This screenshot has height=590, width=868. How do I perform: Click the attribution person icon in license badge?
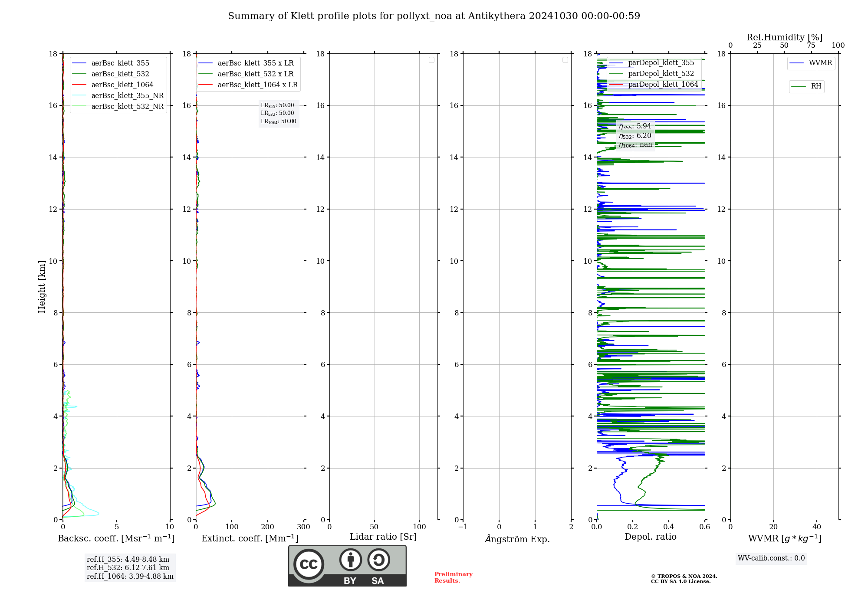coord(351,560)
